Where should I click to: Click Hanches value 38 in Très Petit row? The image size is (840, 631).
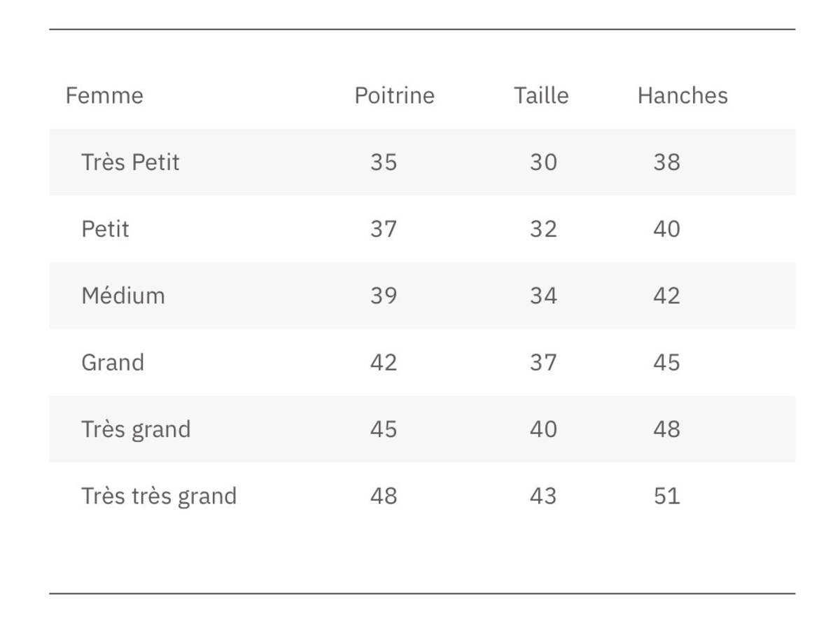[666, 162]
